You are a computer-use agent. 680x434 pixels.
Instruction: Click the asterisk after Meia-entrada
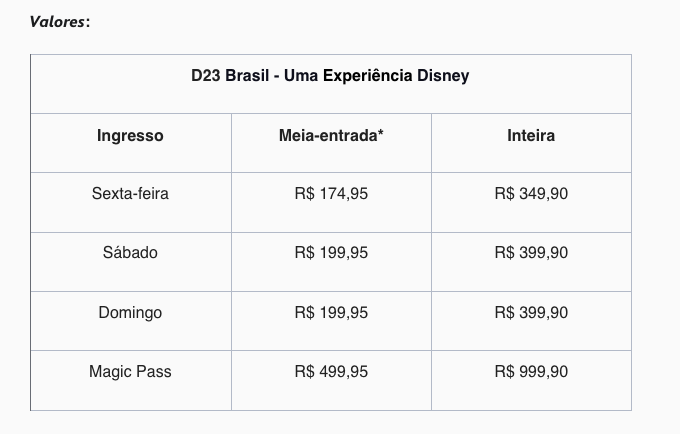[381, 134]
